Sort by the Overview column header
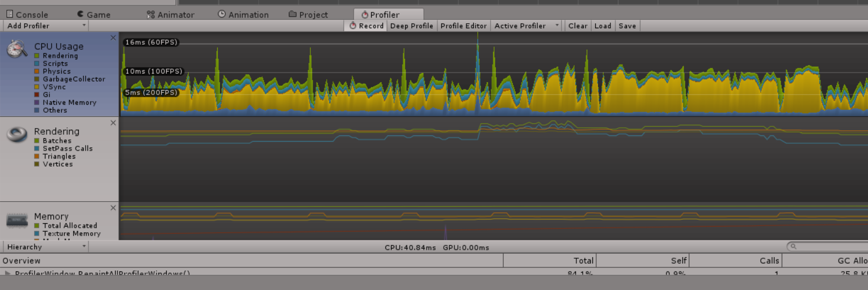The image size is (868, 290). [251, 261]
